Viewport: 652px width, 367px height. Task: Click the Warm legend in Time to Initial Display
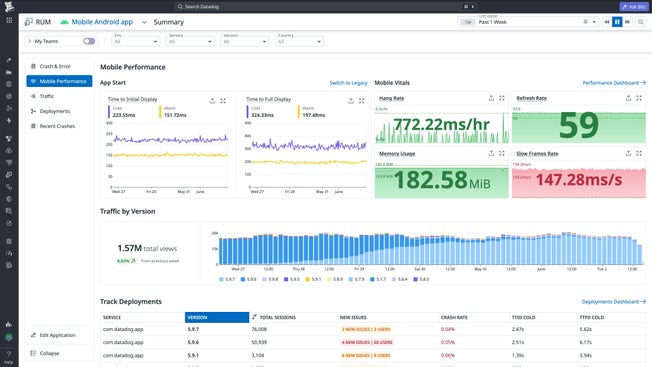(x=173, y=112)
